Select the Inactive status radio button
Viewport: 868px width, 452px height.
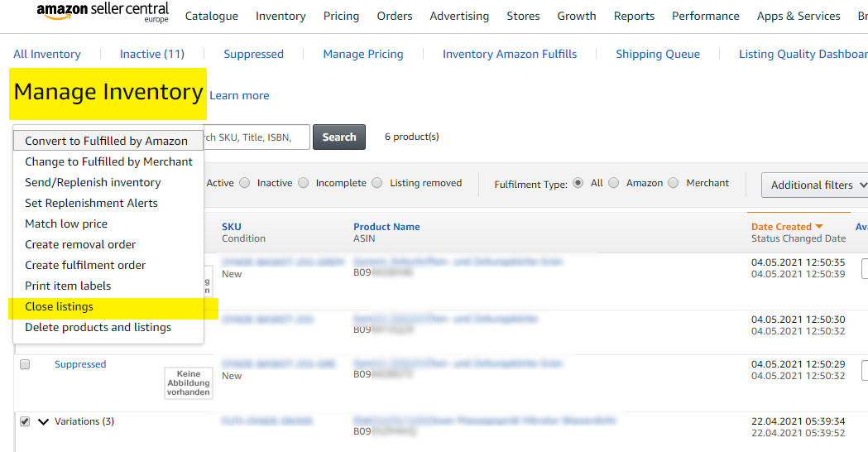point(245,183)
